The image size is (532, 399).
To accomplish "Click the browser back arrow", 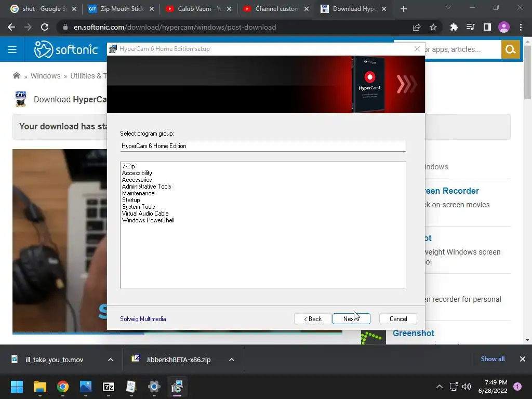I will (x=11, y=27).
